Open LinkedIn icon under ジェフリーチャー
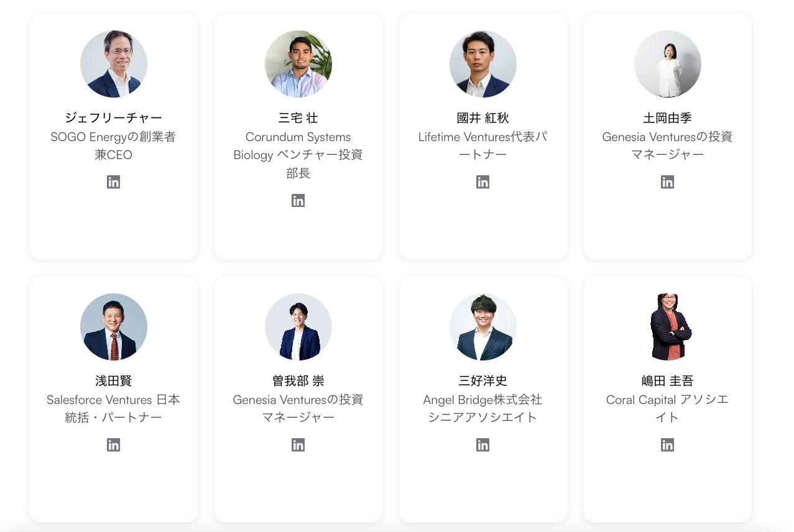Viewport: 794px width, 532px height. [x=113, y=182]
